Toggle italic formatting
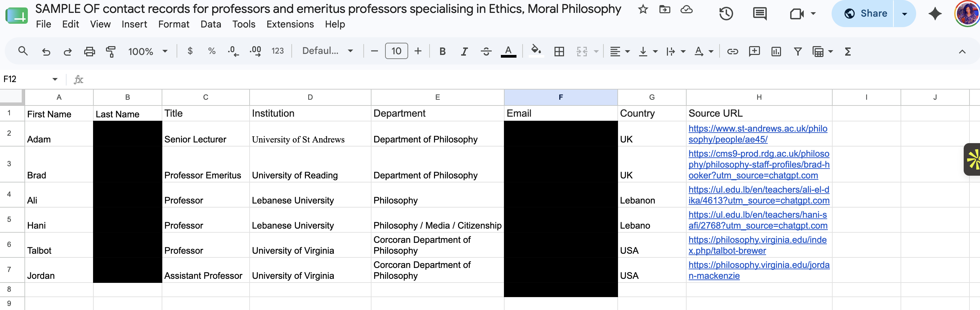 tap(464, 51)
